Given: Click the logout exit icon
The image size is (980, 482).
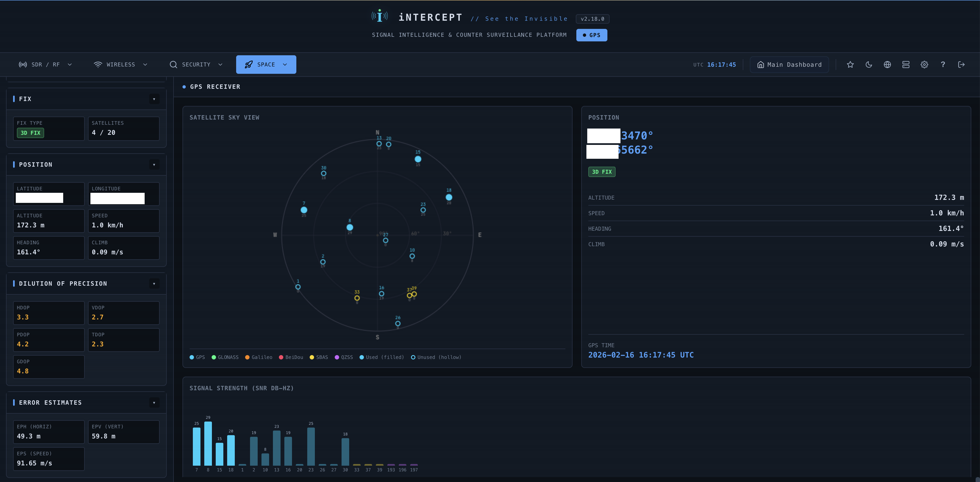Looking at the screenshot, I should 961,65.
